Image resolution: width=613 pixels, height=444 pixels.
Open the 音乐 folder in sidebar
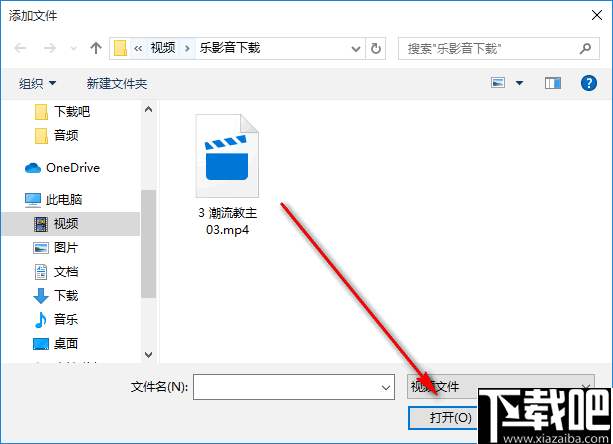[56, 320]
